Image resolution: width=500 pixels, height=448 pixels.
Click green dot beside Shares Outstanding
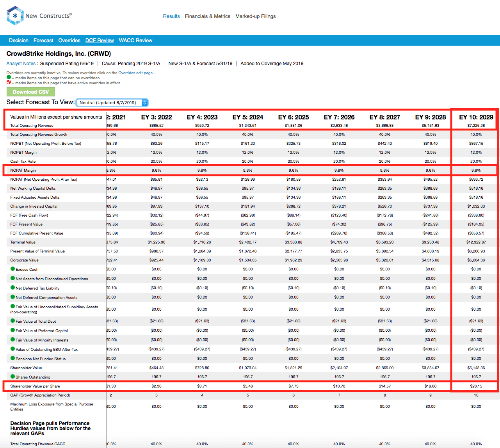(13, 377)
